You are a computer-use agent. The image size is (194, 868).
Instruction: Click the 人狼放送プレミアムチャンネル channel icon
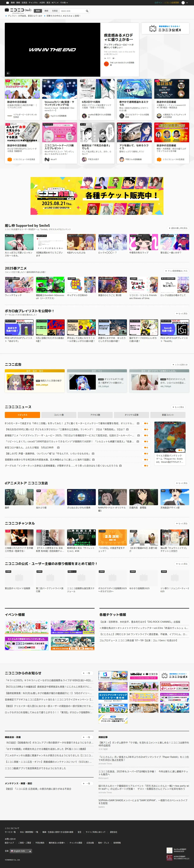point(159,116)
